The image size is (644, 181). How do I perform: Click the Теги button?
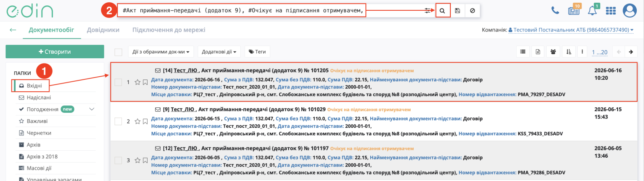coord(257,52)
